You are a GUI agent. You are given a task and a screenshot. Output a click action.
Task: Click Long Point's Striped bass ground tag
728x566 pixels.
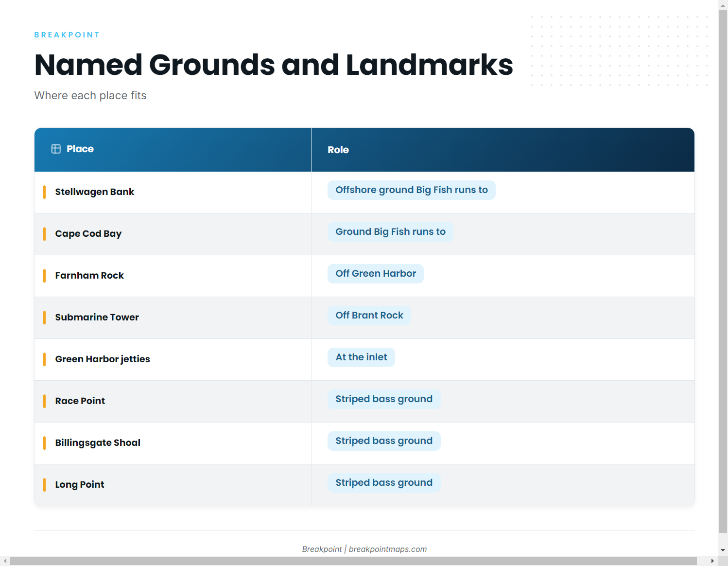click(x=384, y=483)
